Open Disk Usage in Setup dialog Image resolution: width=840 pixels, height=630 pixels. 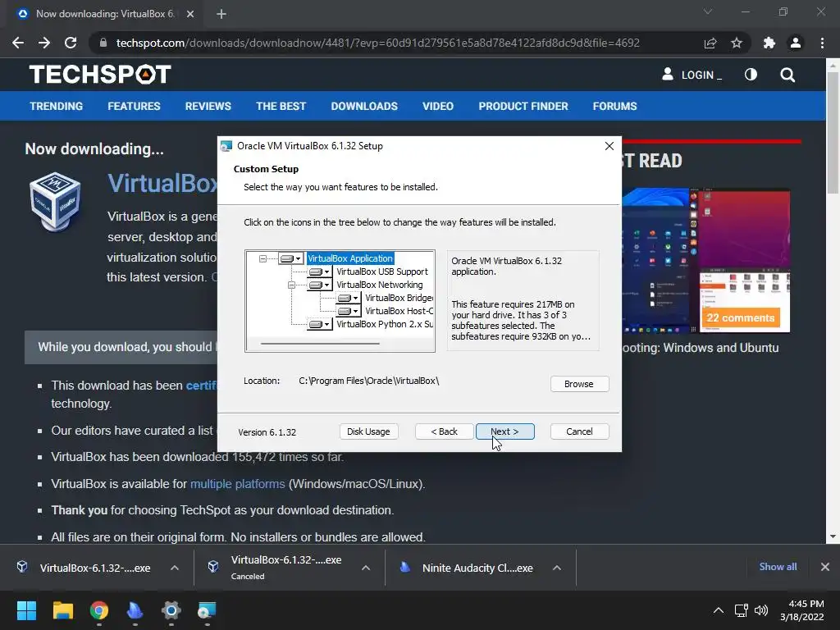pos(368,431)
